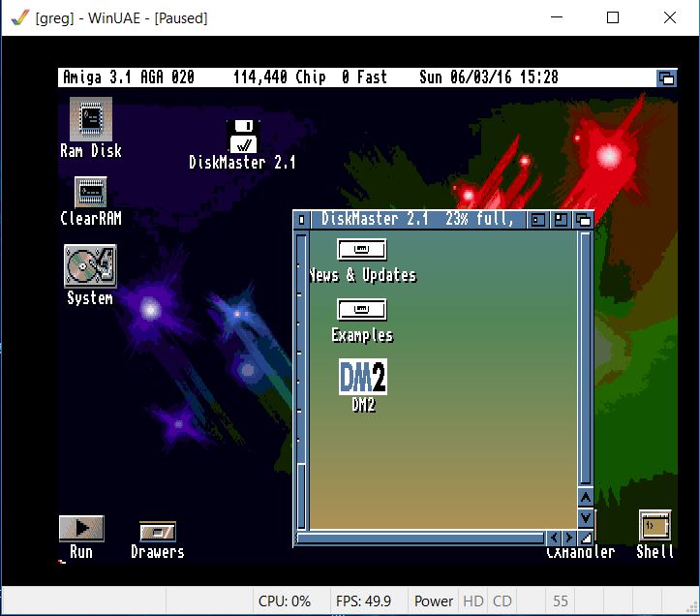This screenshot has width=700, height=616.
Task: Click the CXHandler label text
Action: click(581, 552)
